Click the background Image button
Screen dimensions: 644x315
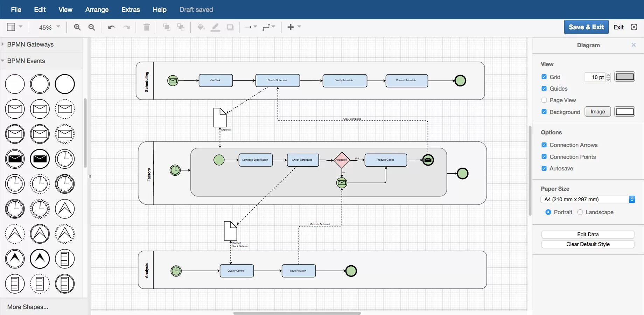tap(598, 112)
